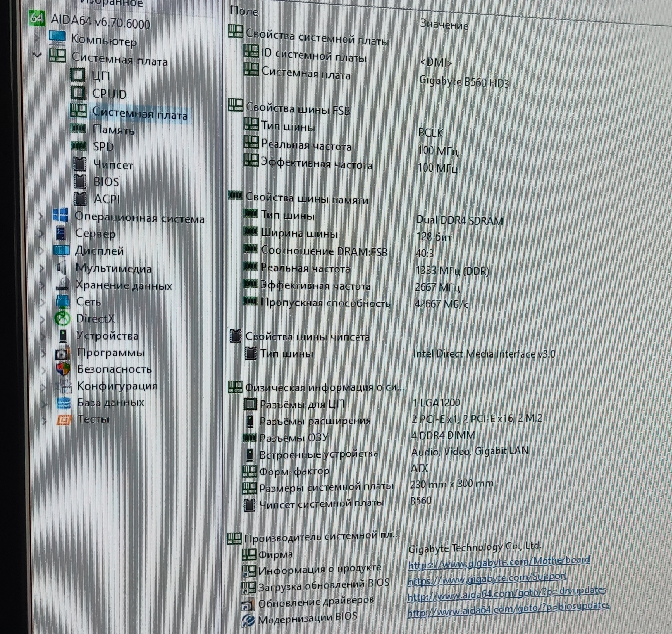Click the Поле column header
This screenshot has height=634, width=672.
pos(244,11)
